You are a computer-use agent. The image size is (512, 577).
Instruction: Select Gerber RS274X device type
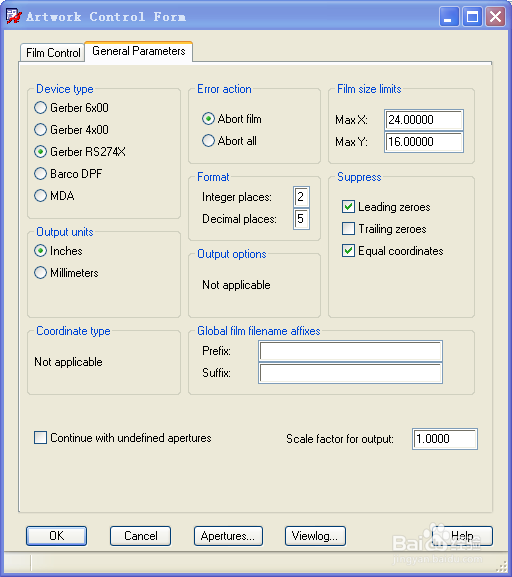[x=80, y=152]
